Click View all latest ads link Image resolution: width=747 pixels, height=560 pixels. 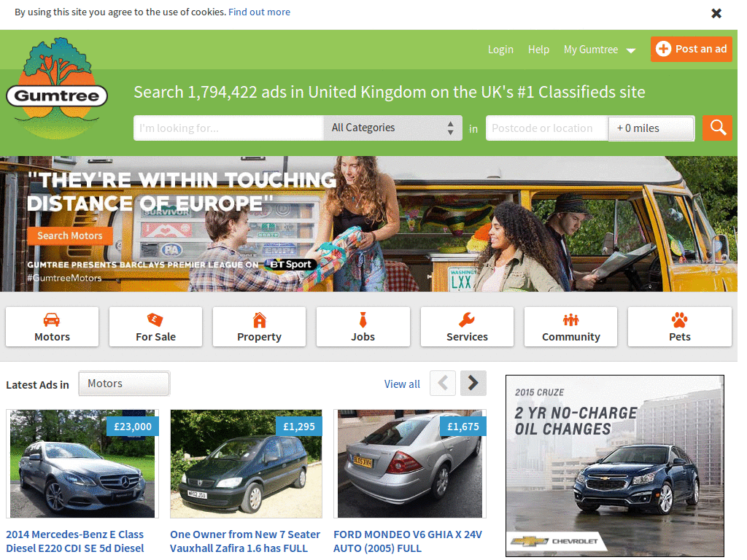coord(402,384)
